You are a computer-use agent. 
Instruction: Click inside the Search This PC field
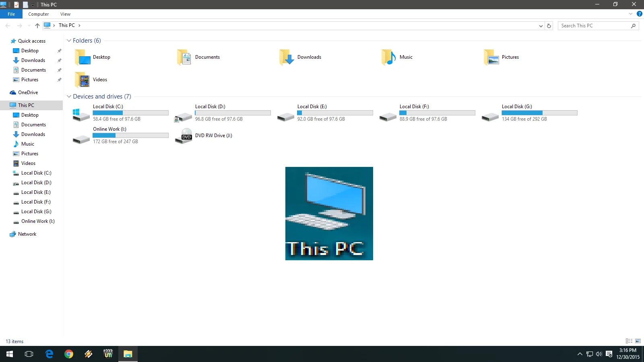592,25
